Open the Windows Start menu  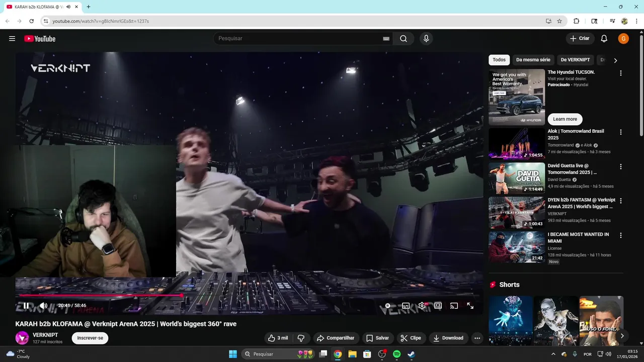233,354
